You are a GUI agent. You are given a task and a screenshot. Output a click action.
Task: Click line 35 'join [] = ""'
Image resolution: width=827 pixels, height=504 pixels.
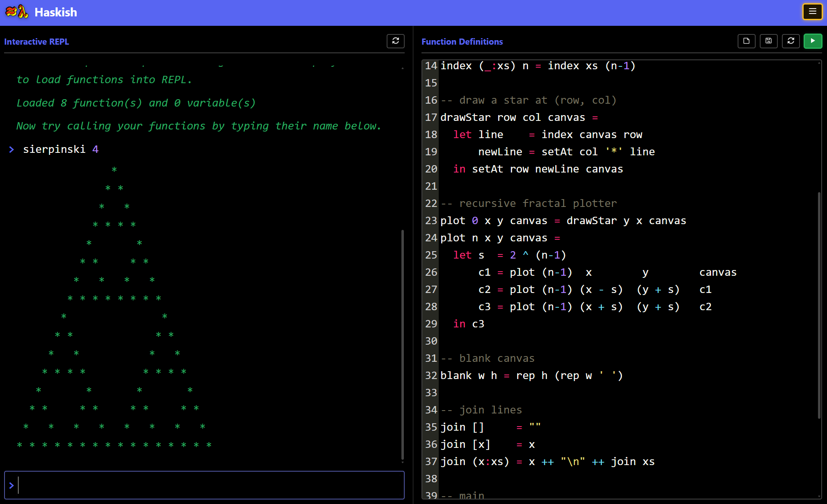coord(491,427)
